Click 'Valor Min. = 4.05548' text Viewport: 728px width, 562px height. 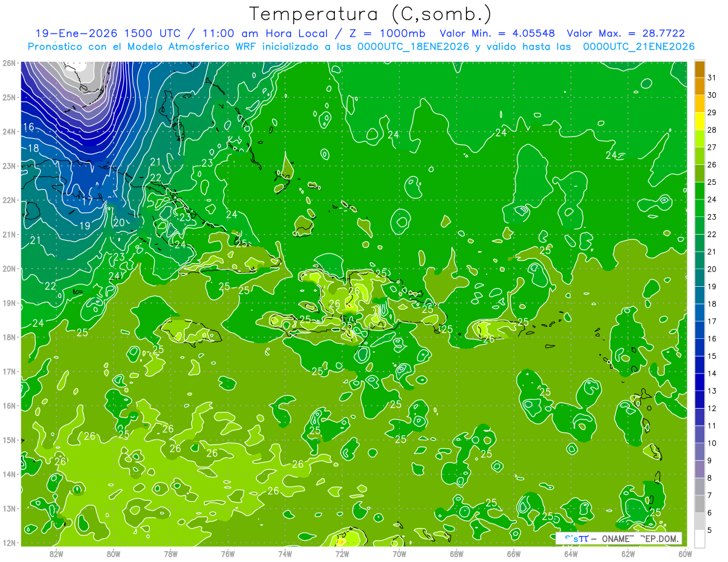click(498, 33)
